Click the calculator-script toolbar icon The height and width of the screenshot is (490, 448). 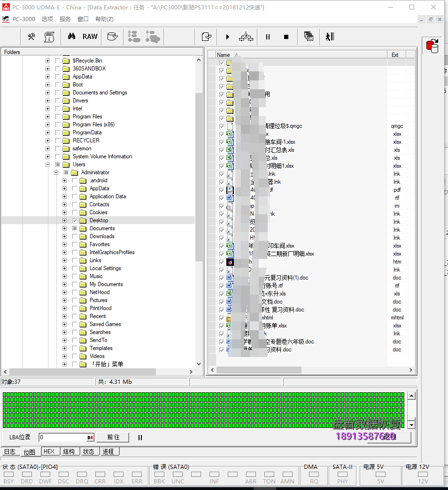click(49, 37)
